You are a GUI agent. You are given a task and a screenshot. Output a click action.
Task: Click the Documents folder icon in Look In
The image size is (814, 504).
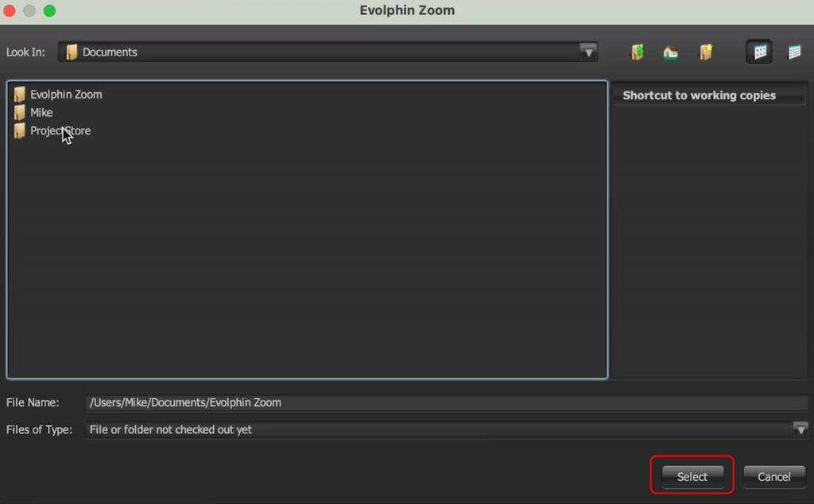[x=72, y=51]
